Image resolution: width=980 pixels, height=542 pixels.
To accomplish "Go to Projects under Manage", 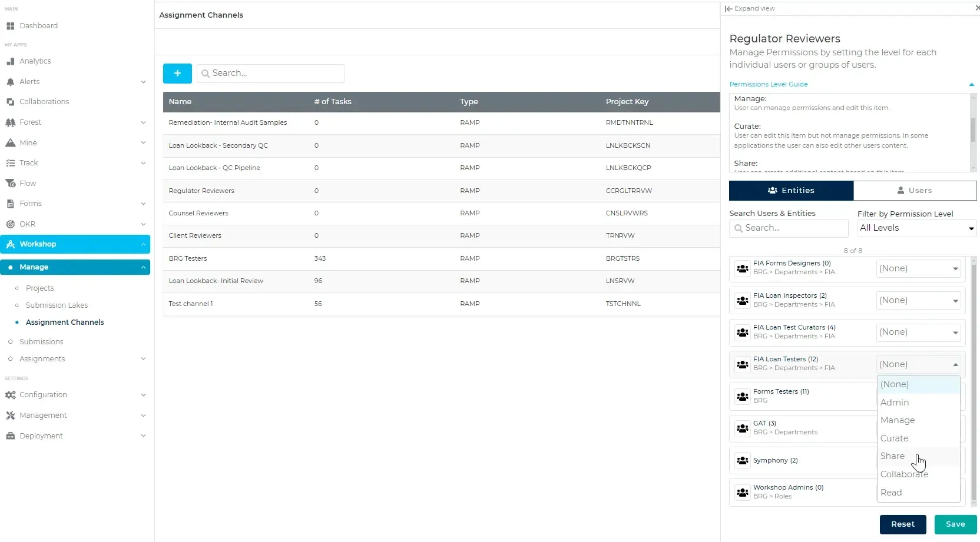I will coord(40,288).
